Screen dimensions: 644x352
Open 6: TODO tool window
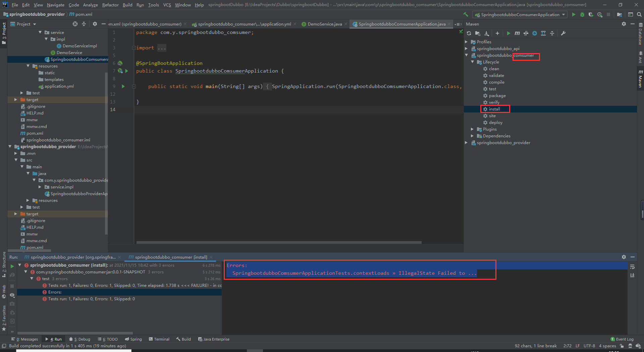pyautogui.click(x=107, y=339)
